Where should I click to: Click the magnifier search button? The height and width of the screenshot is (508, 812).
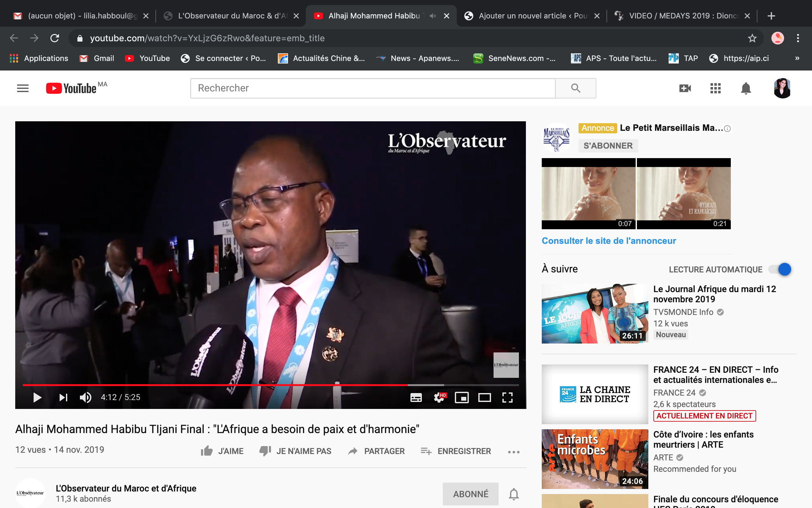click(x=576, y=88)
